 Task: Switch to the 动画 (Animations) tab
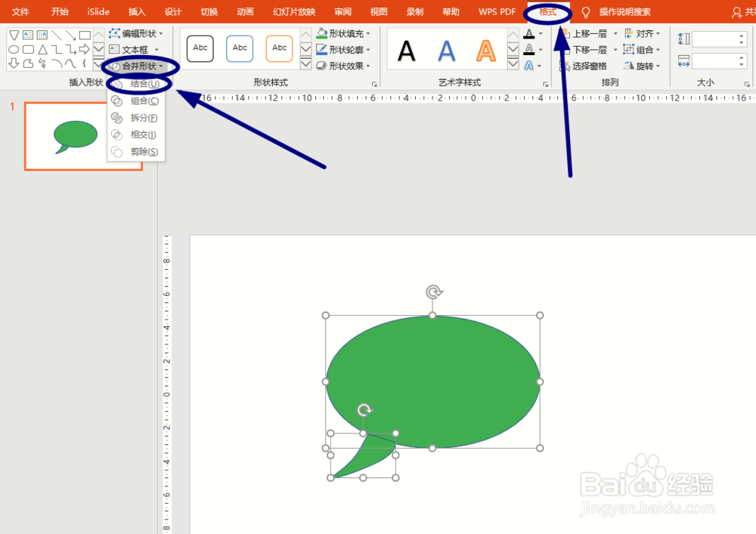click(246, 12)
